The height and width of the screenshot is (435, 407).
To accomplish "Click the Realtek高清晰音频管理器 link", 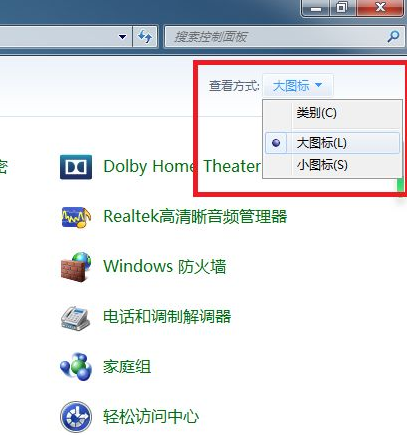I will [195, 216].
